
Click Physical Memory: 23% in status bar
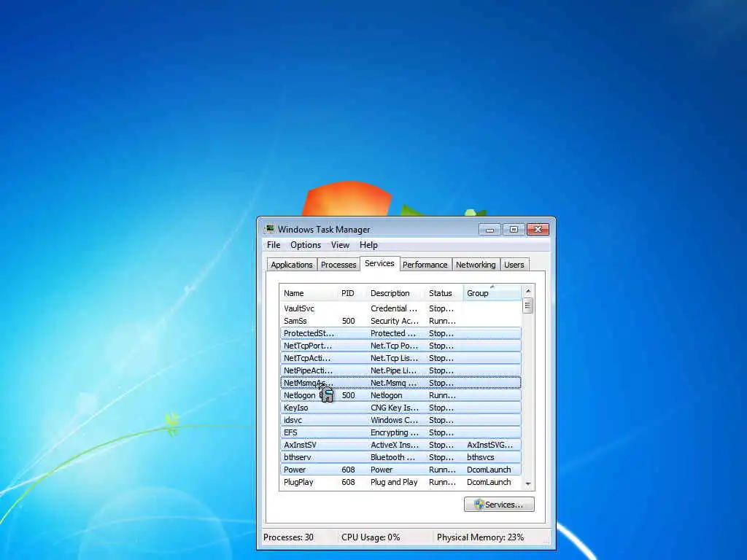(480, 537)
